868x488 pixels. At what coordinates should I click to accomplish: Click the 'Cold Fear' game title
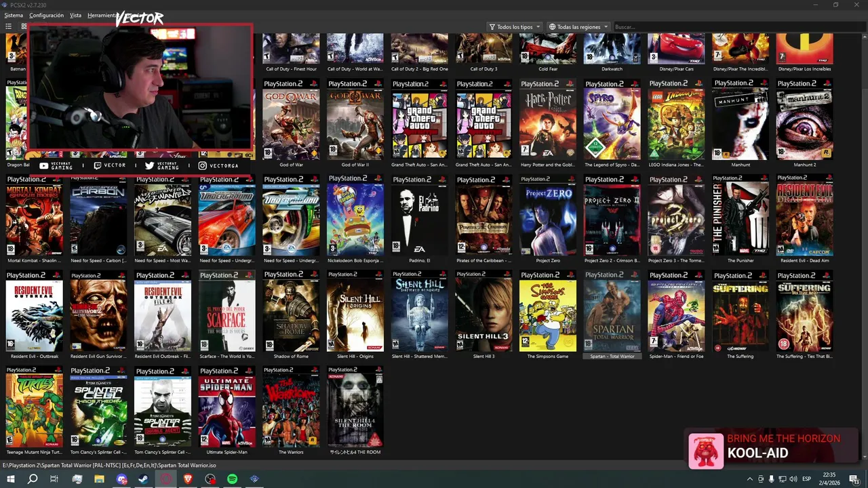click(548, 69)
